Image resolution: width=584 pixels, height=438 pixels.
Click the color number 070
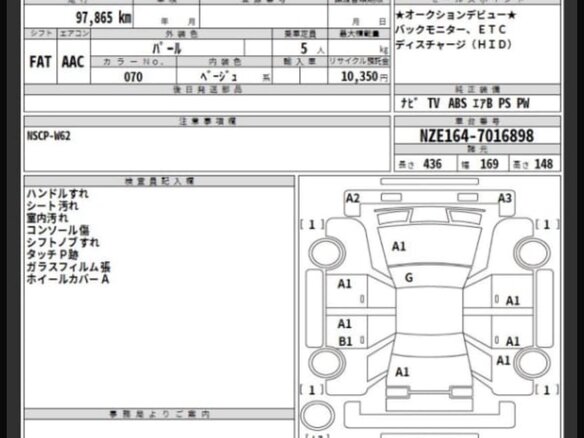pyautogui.click(x=133, y=77)
